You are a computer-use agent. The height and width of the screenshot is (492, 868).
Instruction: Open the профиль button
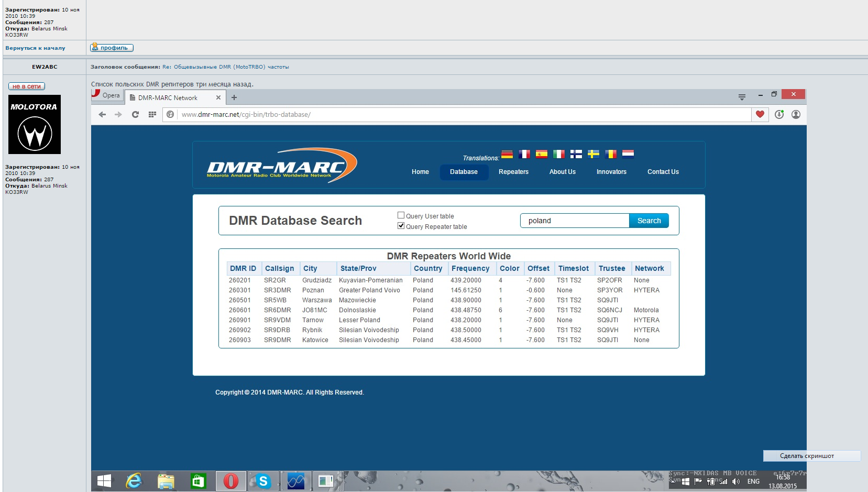pyautogui.click(x=112, y=48)
